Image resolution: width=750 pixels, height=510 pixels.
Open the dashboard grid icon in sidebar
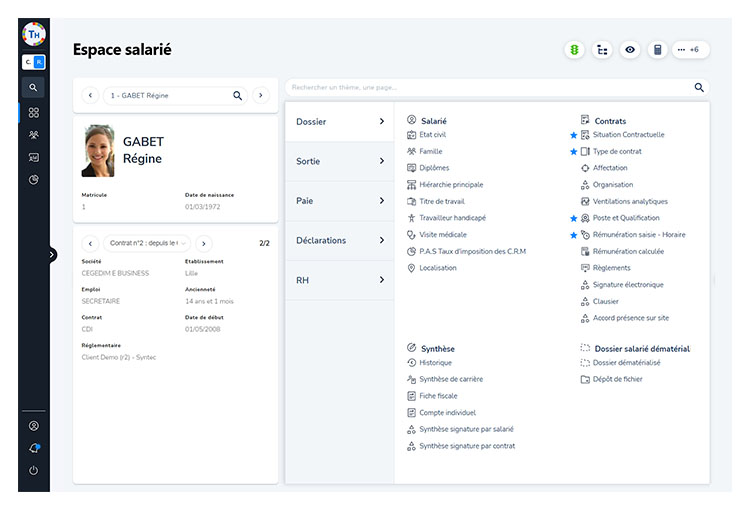(34, 113)
